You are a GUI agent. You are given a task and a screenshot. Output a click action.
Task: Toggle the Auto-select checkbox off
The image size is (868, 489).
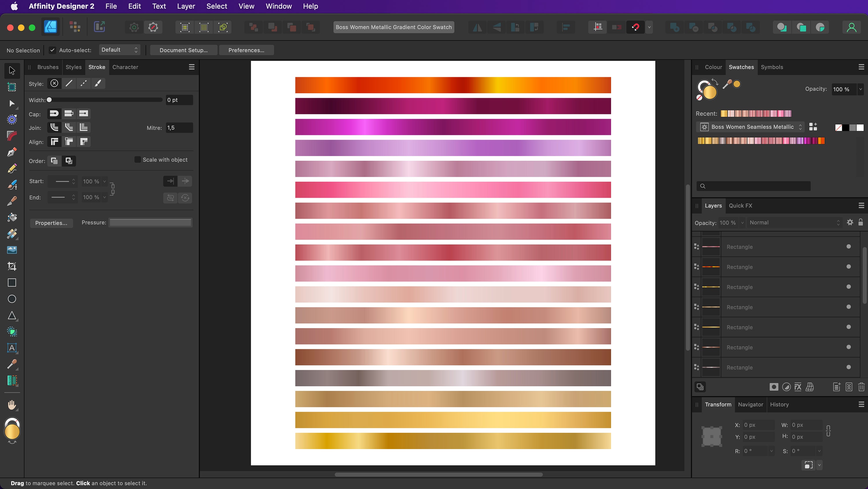coord(53,50)
